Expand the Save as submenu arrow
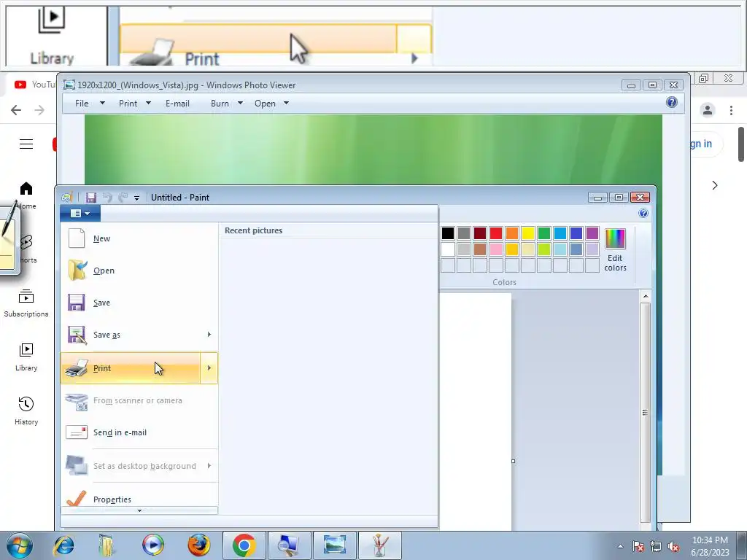Image resolution: width=747 pixels, height=560 pixels. point(209,335)
